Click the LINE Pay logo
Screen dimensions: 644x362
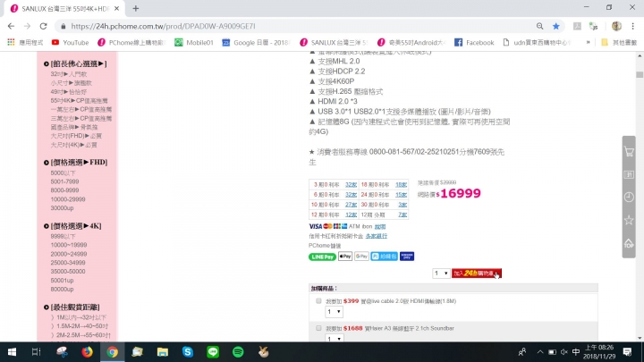click(x=322, y=257)
